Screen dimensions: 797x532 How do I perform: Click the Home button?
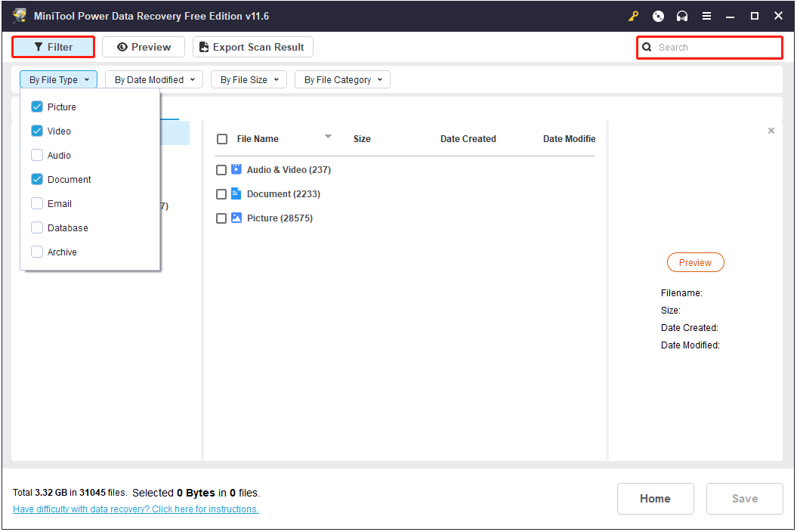656,499
